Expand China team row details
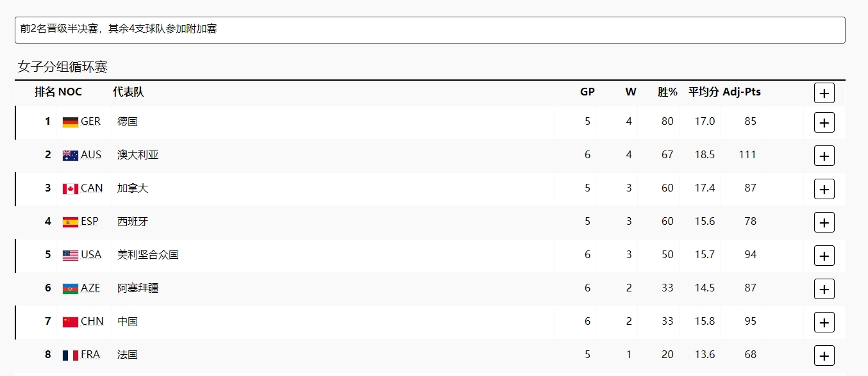Image resolution: width=868 pixels, height=376 pixels. [824, 322]
